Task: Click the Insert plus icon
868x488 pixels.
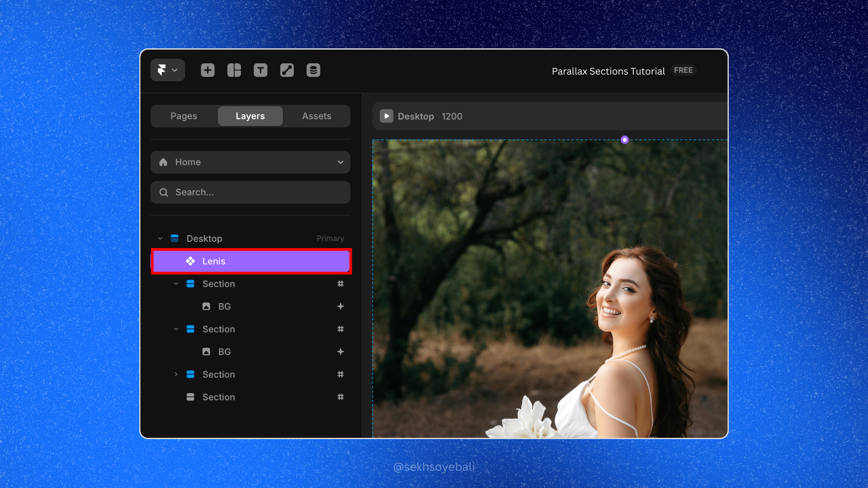Action: (x=208, y=70)
